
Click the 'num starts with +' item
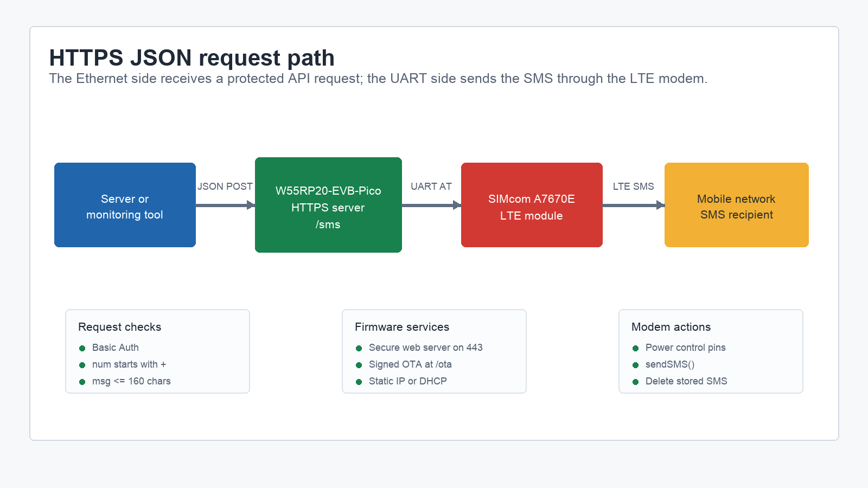point(129,364)
